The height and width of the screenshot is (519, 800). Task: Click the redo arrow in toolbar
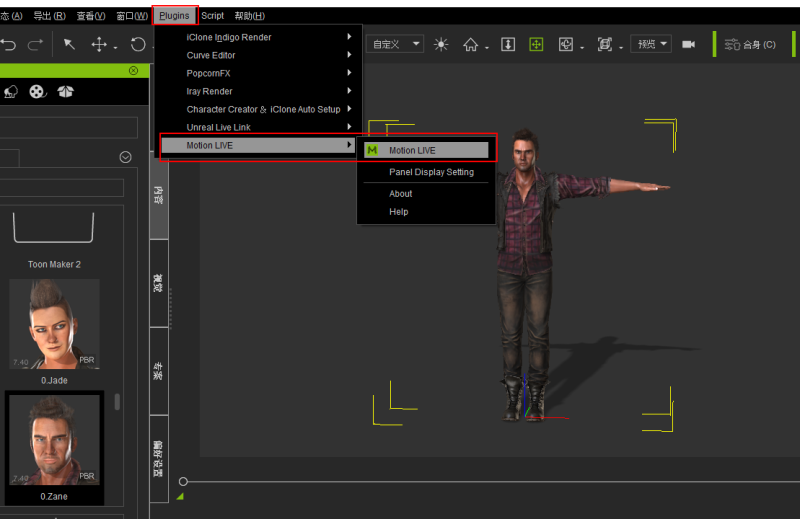[x=36, y=45]
